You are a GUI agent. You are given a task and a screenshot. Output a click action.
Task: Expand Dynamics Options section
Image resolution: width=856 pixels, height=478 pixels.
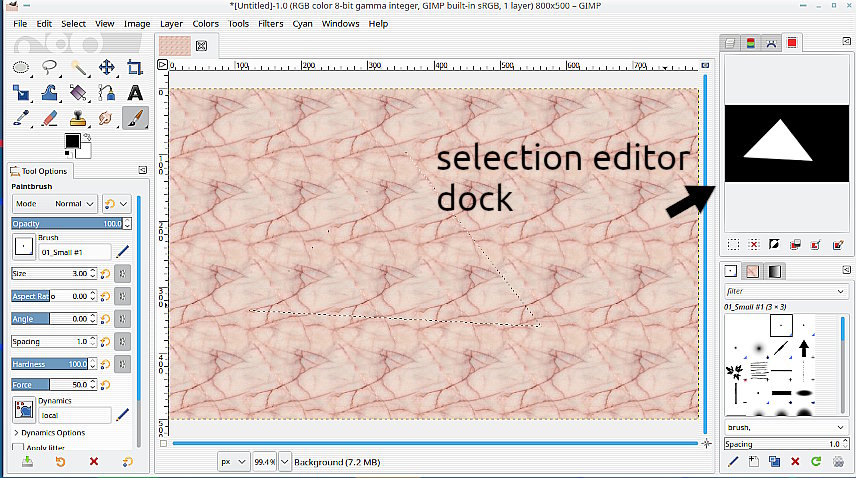16,432
